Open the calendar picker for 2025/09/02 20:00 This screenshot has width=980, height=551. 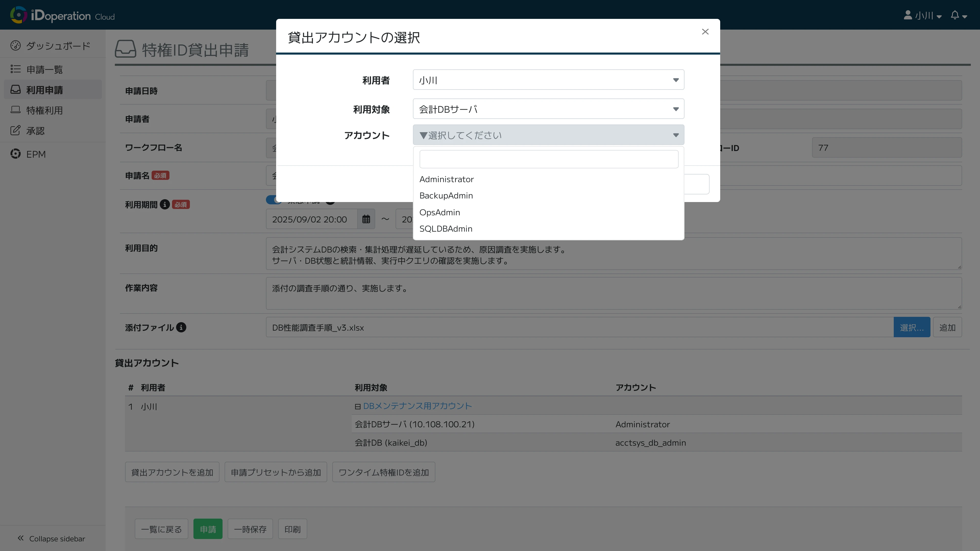366,219
